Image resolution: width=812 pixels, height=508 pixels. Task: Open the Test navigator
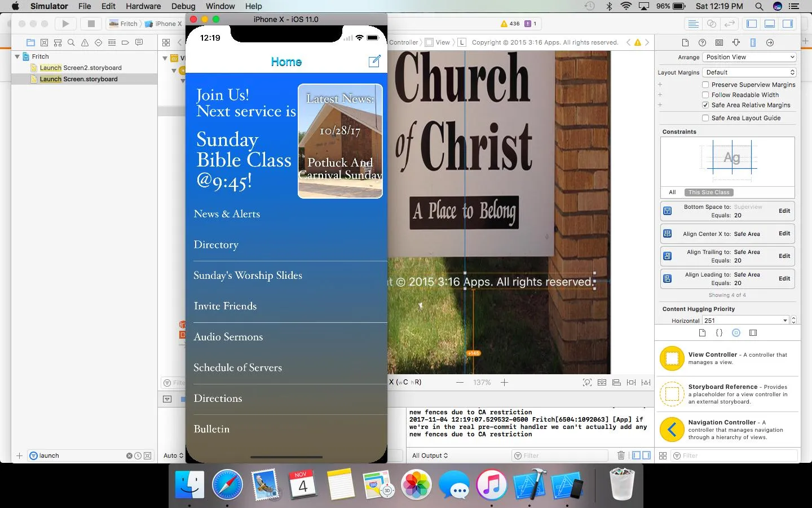pos(98,42)
